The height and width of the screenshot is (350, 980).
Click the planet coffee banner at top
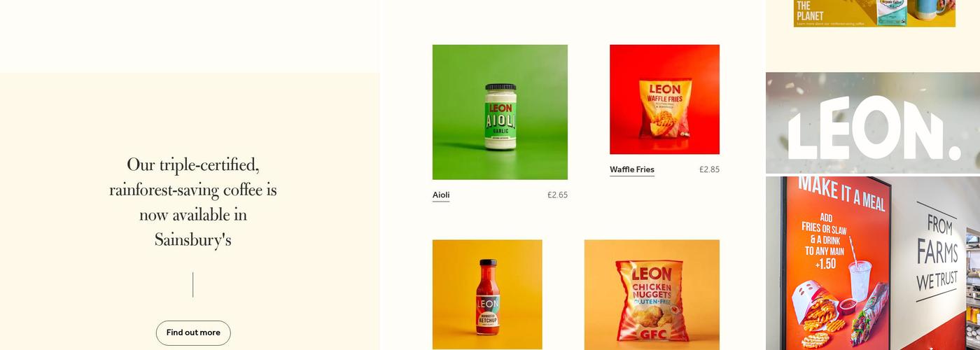(874, 13)
